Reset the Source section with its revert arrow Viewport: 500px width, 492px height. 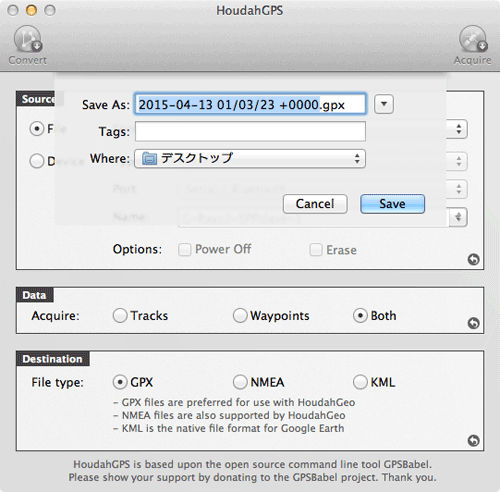[x=473, y=259]
